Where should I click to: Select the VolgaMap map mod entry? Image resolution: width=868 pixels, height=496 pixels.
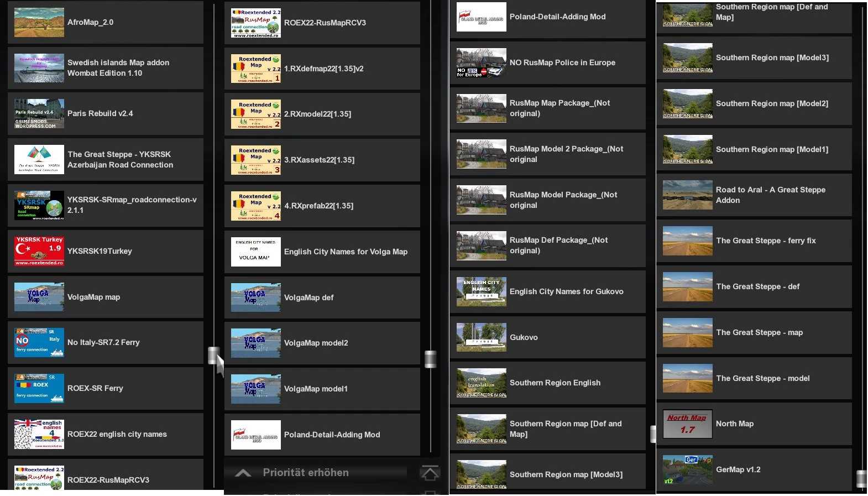click(105, 297)
